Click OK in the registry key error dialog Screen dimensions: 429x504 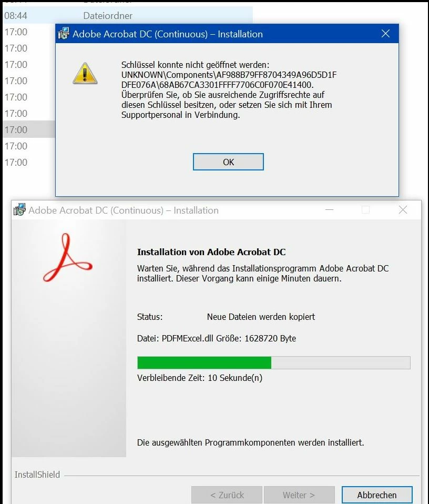click(228, 162)
